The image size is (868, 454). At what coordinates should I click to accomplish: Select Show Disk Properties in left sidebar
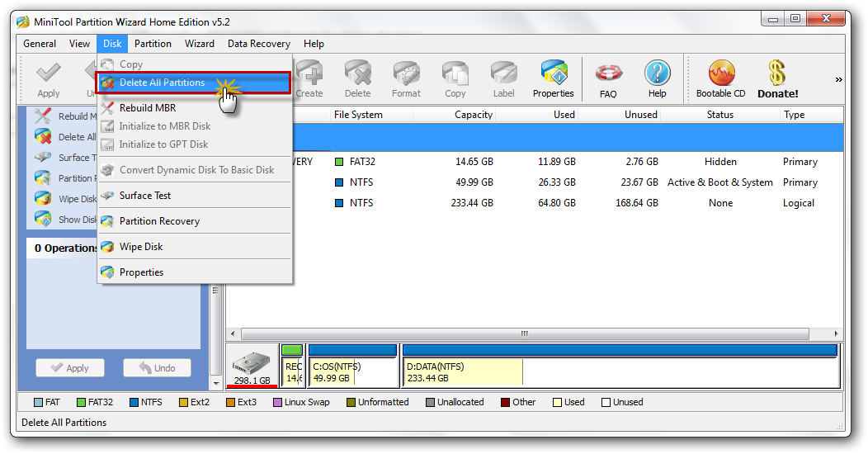click(x=65, y=220)
